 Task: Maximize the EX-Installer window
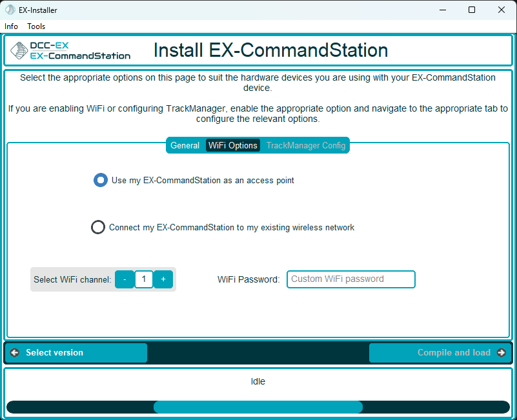click(x=472, y=10)
